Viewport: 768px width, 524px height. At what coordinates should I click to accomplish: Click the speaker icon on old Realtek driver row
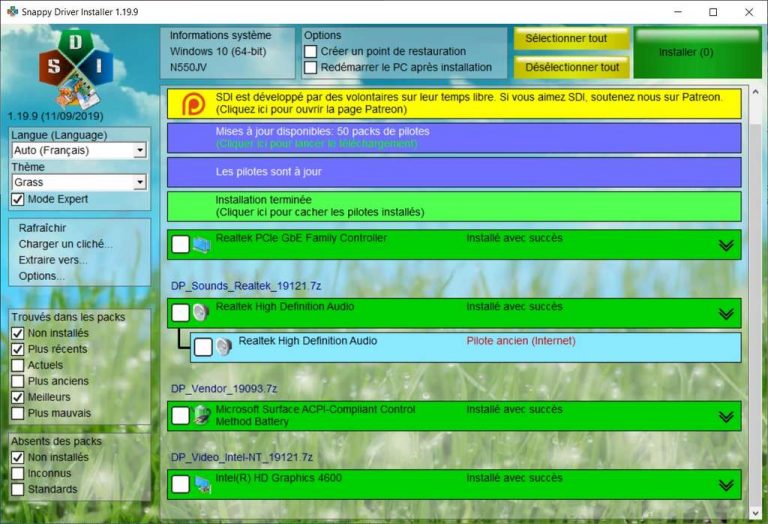point(224,347)
